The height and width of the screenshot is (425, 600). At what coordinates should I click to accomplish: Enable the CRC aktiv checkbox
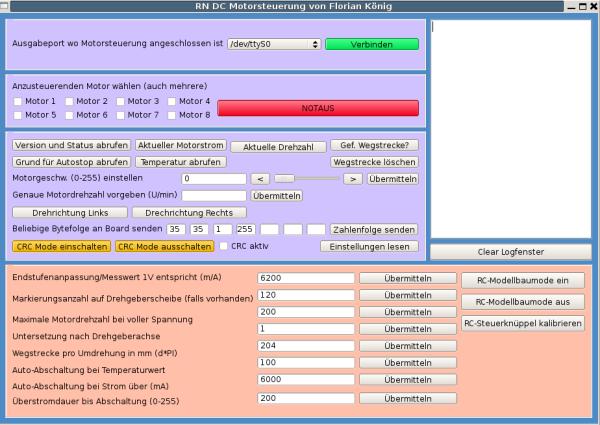(224, 246)
